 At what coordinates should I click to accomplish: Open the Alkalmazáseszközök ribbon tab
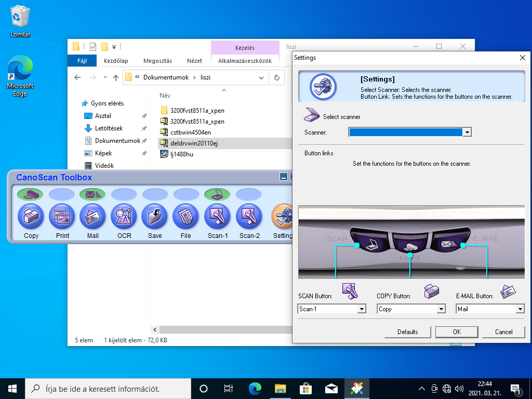pyautogui.click(x=245, y=61)
